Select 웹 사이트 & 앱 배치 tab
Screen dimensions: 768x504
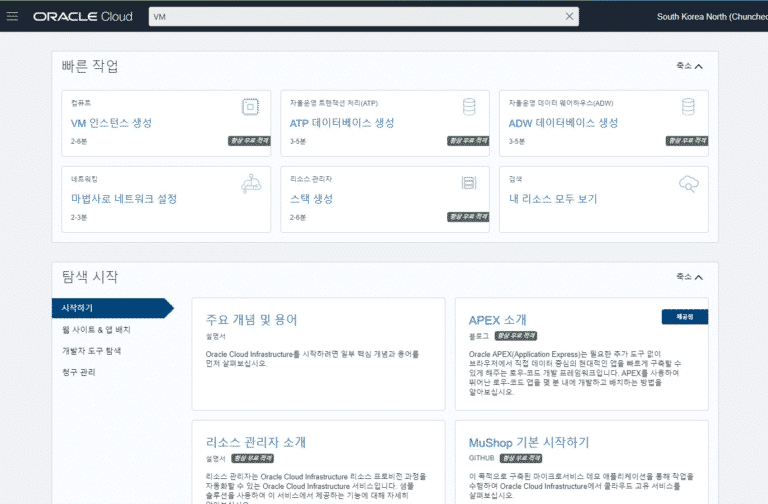(96, 330)
